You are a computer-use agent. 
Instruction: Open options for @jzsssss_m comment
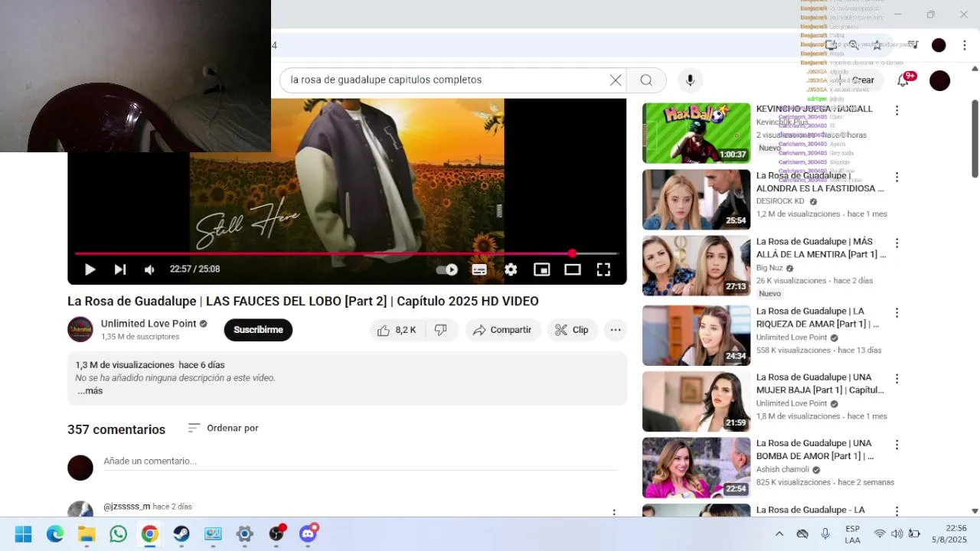[613, 512]
